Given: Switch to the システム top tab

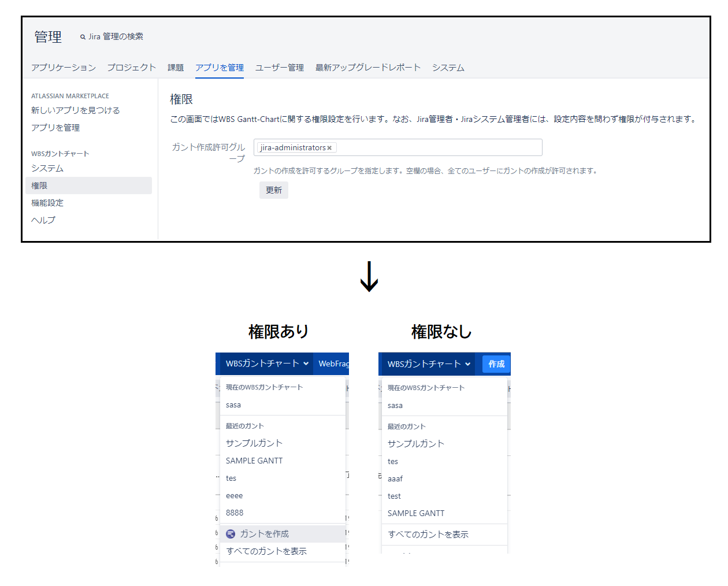Looking at the screenshot, I should (x=448, y=68).
